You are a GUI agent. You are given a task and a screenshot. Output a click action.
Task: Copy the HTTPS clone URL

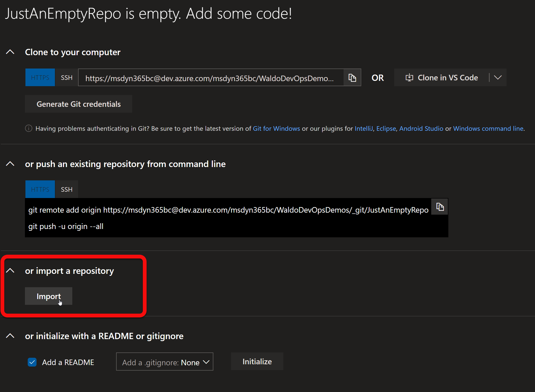(x=352, y=78)
